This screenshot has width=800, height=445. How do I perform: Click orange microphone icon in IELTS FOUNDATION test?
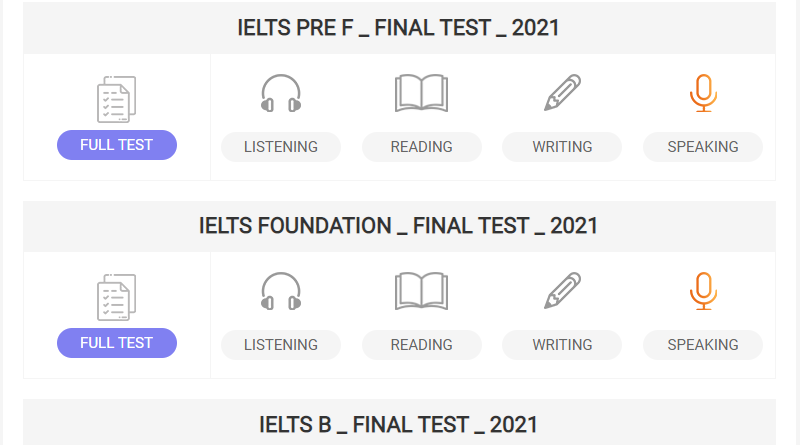(x=703, y=291)
